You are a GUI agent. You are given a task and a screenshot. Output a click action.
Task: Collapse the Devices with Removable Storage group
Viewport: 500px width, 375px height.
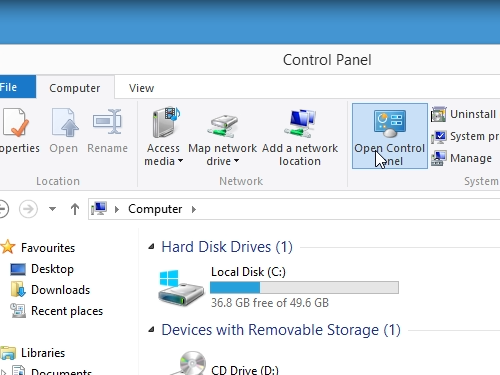(151, 330)
